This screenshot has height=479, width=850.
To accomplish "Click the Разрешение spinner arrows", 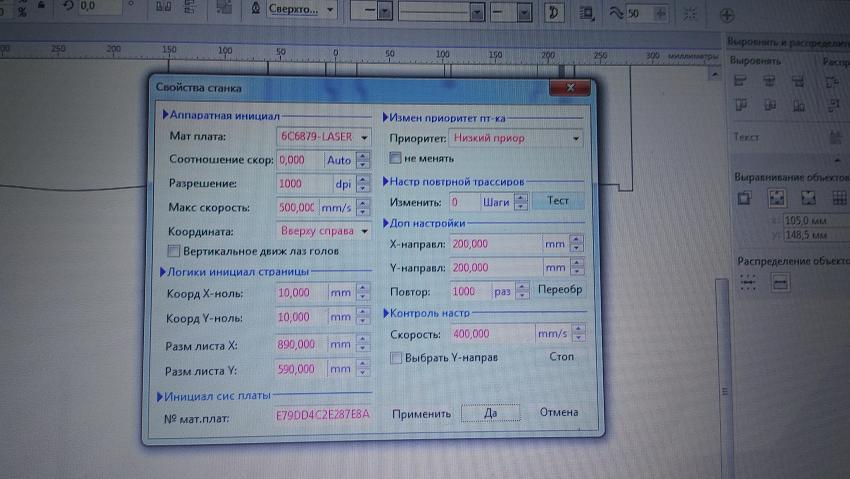I will tap(363, 184).
